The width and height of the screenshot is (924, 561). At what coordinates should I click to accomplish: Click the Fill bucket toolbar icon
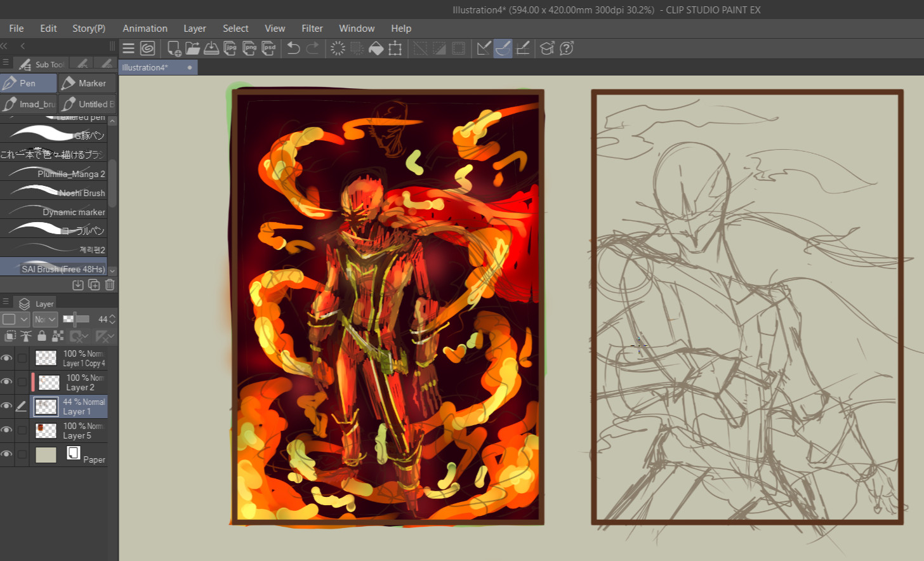click(376, 48)
